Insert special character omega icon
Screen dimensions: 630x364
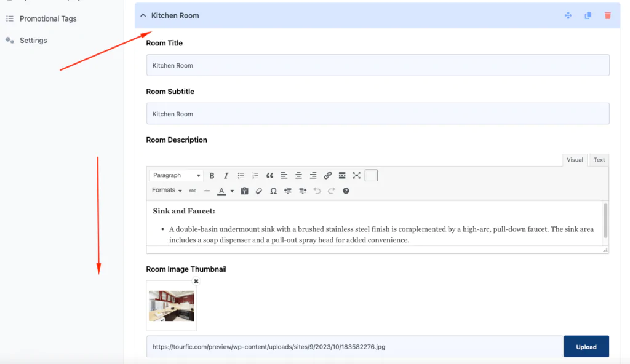(x=273, y=191)
